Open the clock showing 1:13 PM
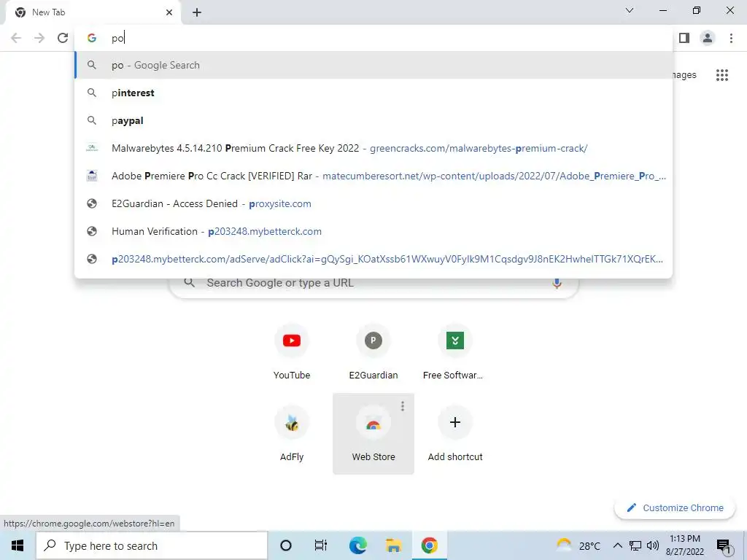Screen dimensions: 747x560 click(685, 545)
